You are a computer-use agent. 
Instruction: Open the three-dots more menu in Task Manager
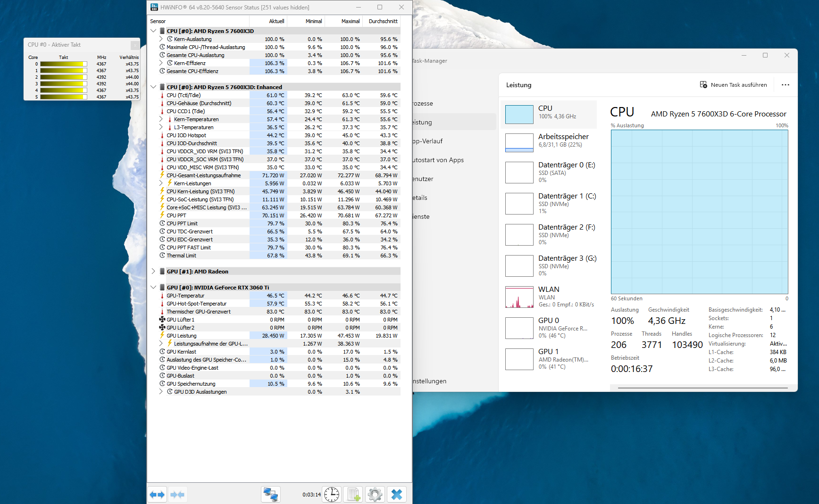[x=785, y=85]
